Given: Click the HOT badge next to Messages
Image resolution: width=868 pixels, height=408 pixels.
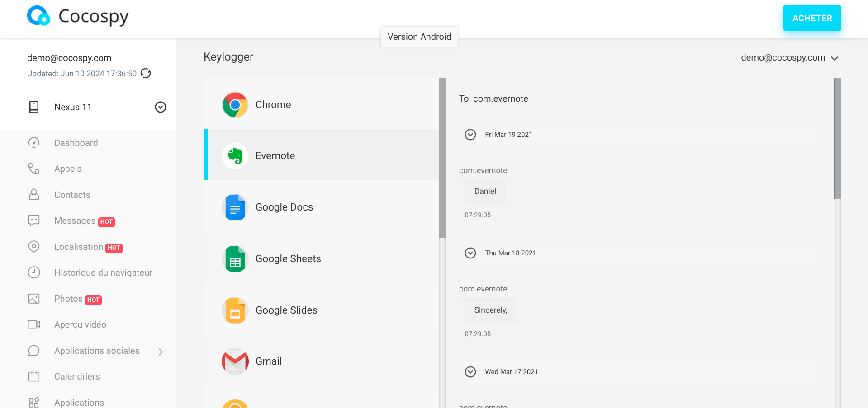Looking at the screenshot, I should tap(106, 222).
